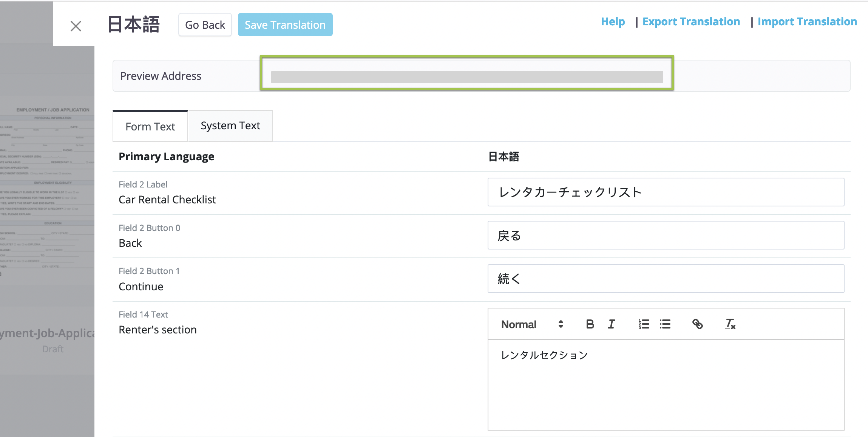Click the hyperlink insert icon
Viewport: 868px width, 437px height.
tap(698, 324)
